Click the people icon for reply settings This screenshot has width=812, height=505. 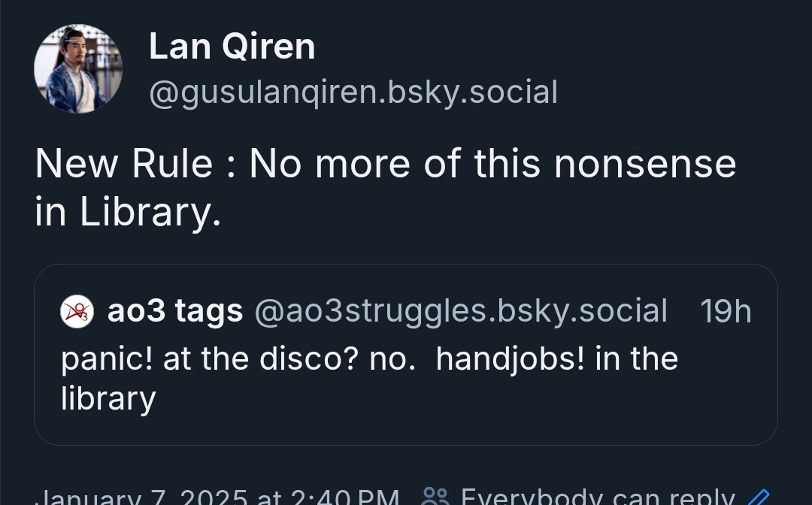tap(435, 496)
